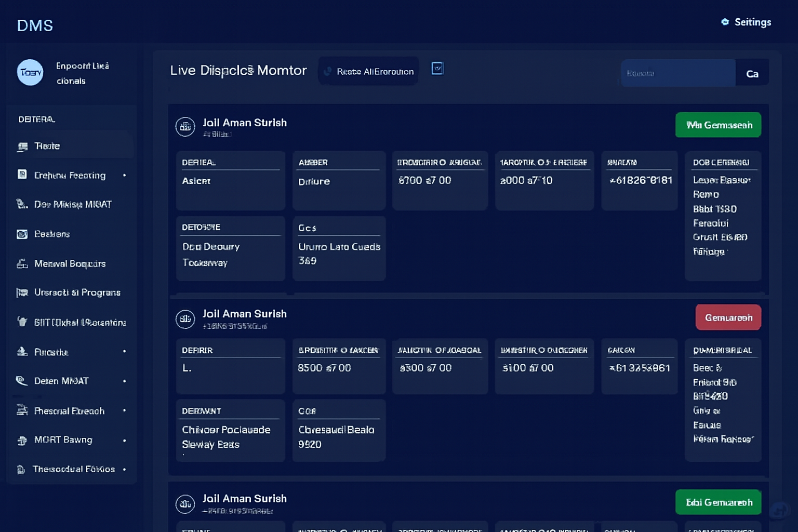This screenshot has width=798, height=532.
Task: Click the Ca search button
Action: [752, 73]
